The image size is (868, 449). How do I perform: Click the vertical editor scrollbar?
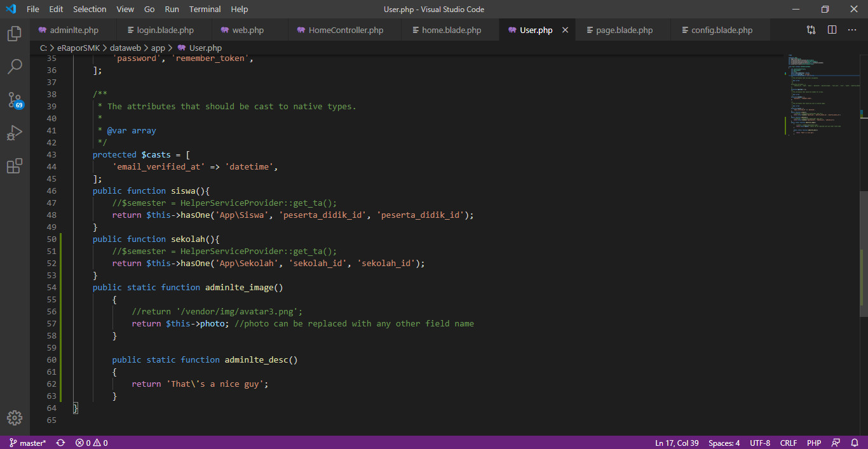coord(864,254)
